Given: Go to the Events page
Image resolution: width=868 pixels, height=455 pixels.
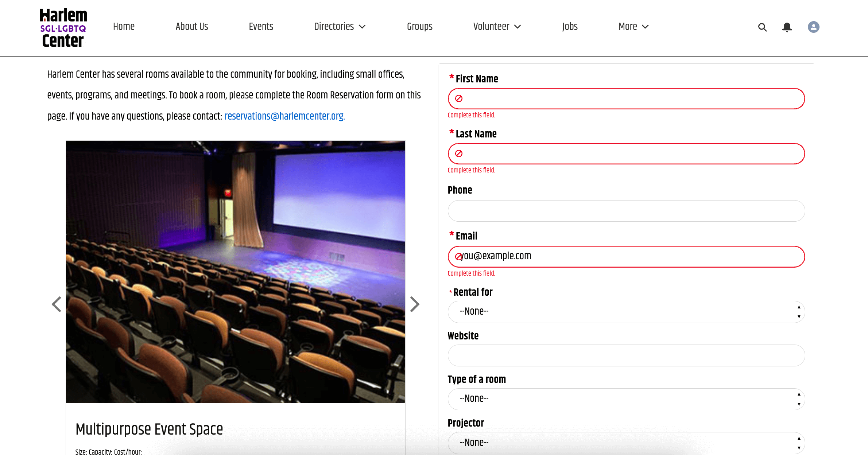Looking at the screenshot, I should pyautogui.click(x=261, y=27).
